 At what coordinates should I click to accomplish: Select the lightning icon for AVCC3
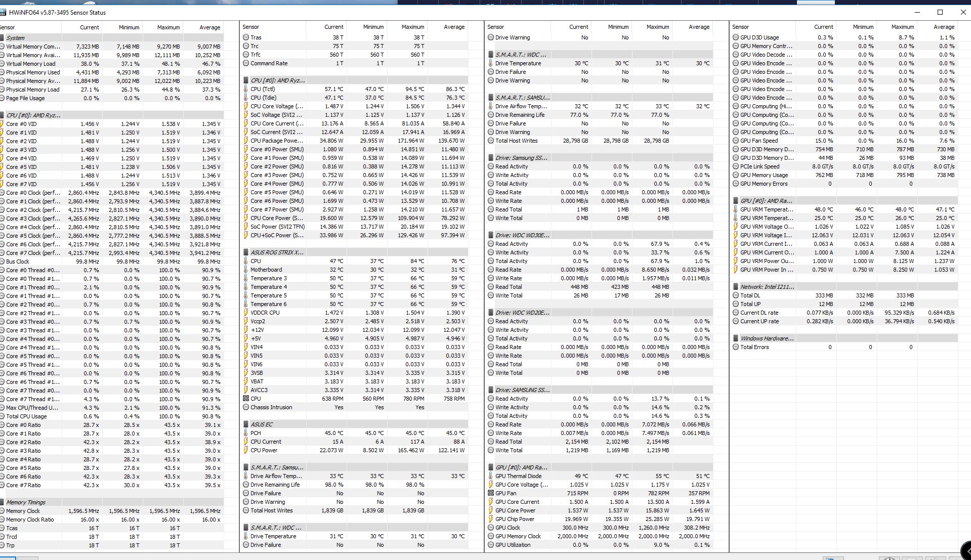246,390
